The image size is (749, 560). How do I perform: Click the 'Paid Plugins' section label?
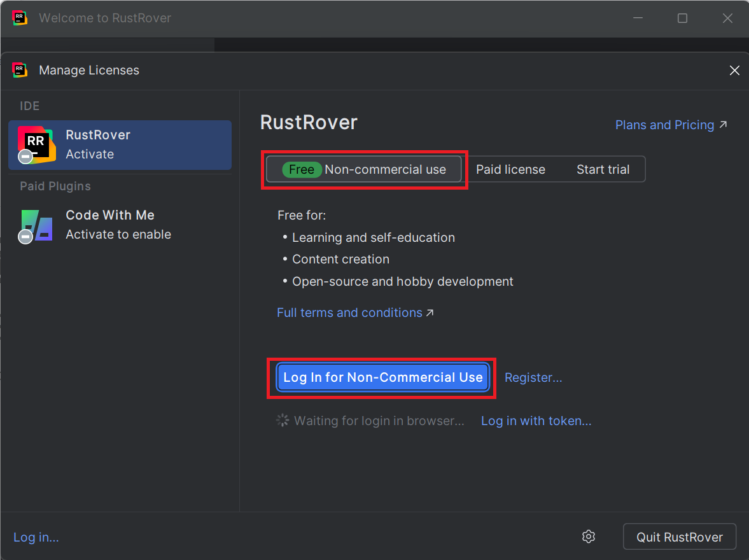[x=55, y=186]
